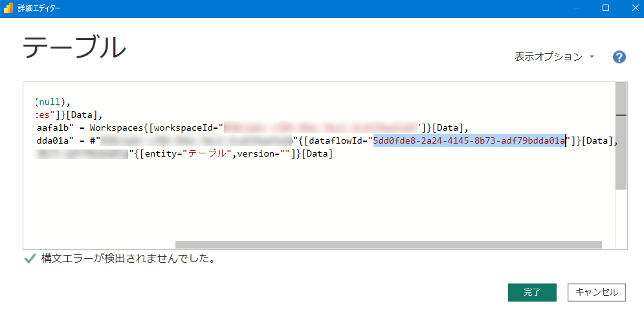The image size is (644, 321).
Task: Click the green checkmark status icon
Action: (30, 259)
